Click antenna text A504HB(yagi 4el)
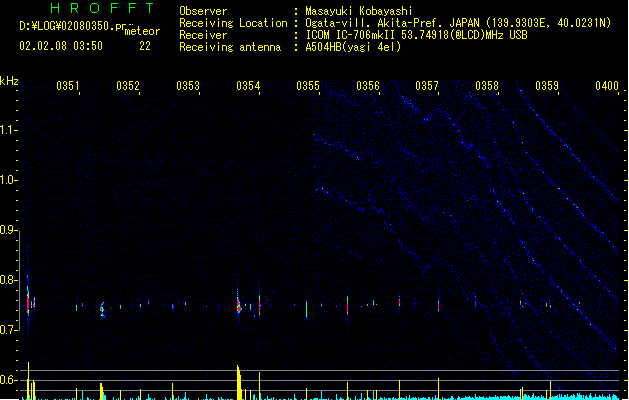This screenshot has height=400, width=629. [x=353, y=47]
